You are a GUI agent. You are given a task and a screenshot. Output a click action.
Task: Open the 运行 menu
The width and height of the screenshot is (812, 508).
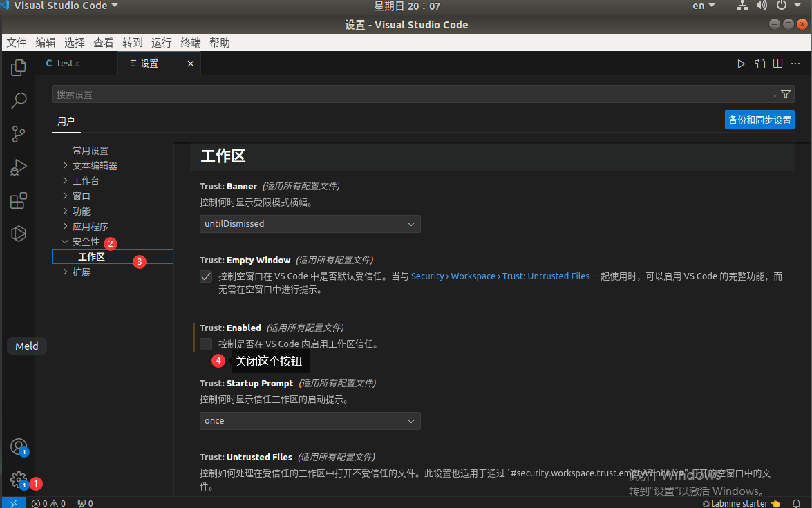162,43
